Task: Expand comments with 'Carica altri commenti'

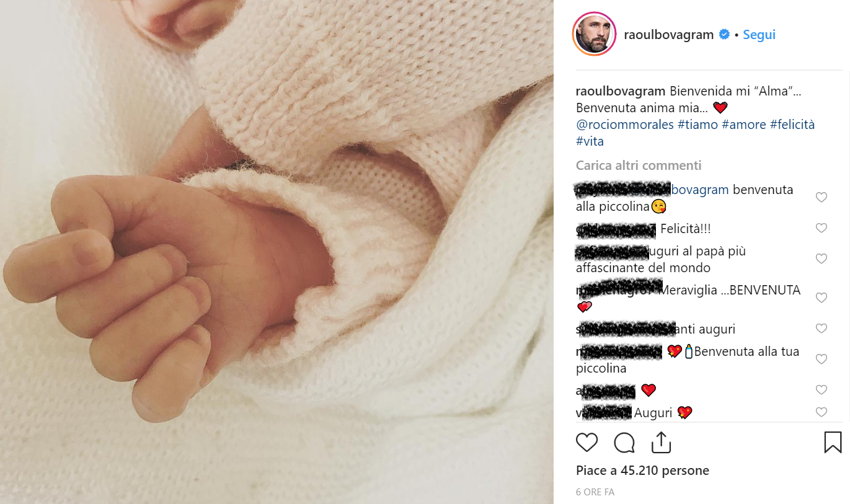Action: click(x=639, y=166)
